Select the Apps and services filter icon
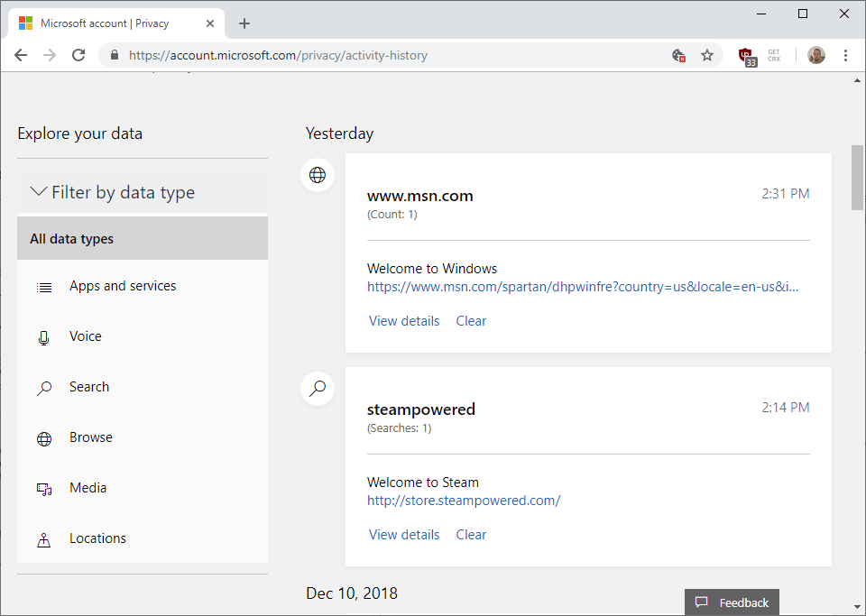 tap(44, 286)
